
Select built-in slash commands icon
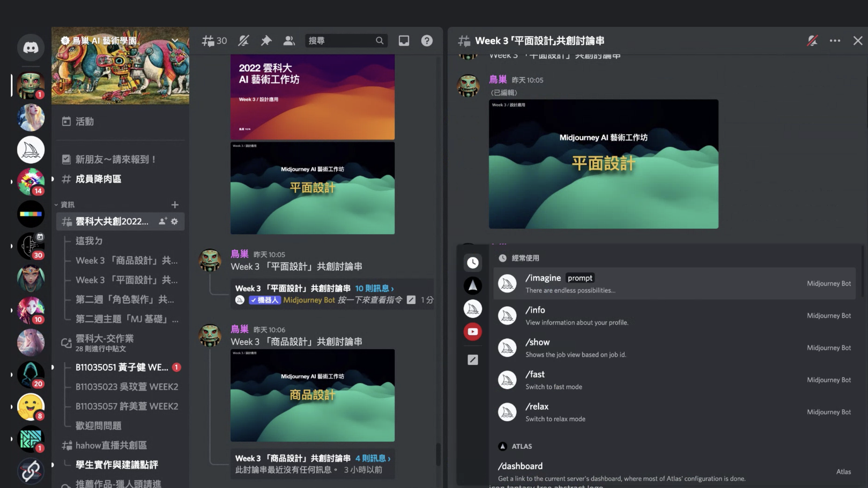pyautogui.click(x=473, y=360)
